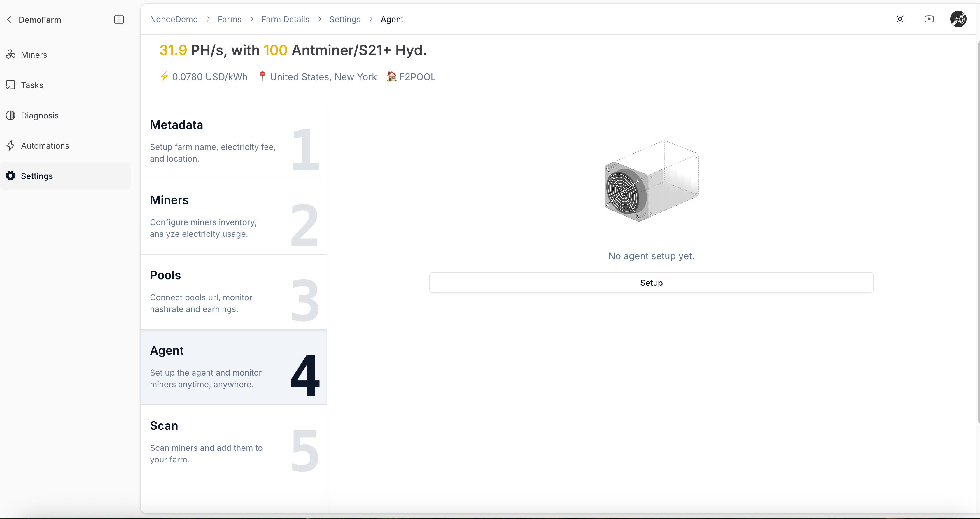The image size is (980, 519).
Task: Switch to the Scan settings step
Action: (x=233, y=442)
